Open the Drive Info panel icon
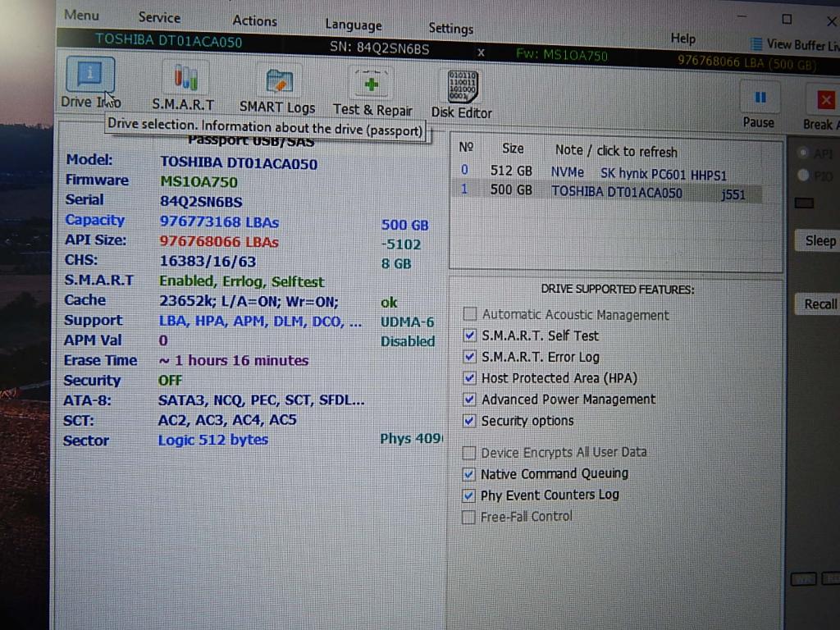This screenshot has width=840, height=630. coord(89,76)
